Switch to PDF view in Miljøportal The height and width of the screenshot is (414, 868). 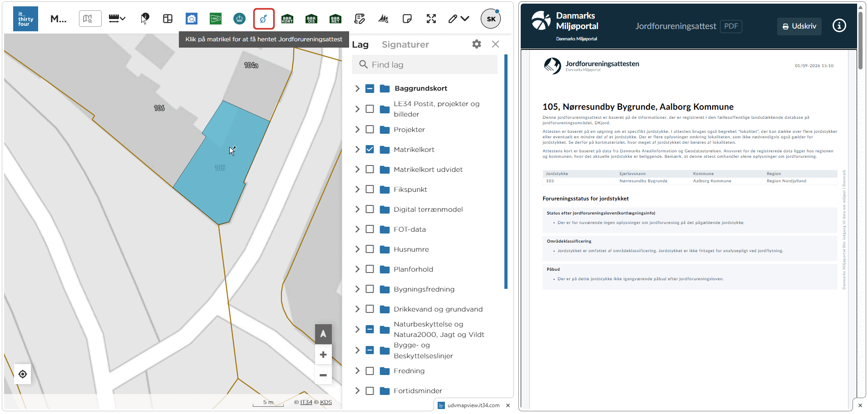tap(731, 26)
